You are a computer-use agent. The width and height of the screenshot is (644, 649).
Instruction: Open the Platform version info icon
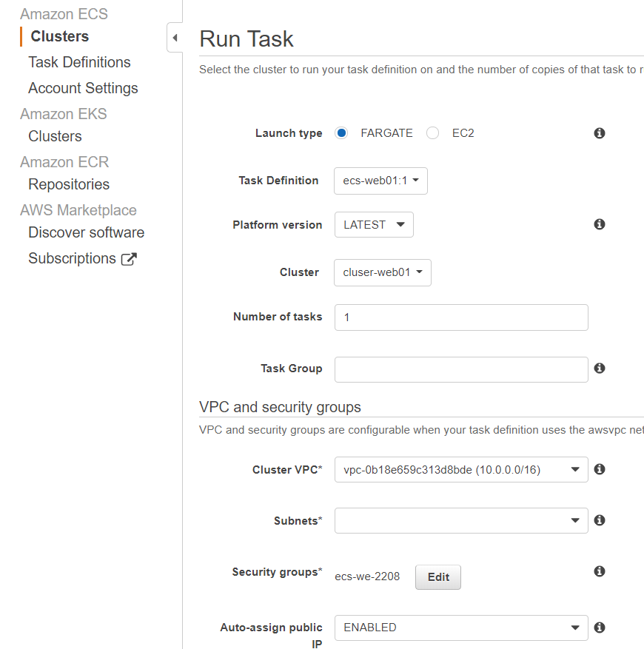(x=600, y=224)
